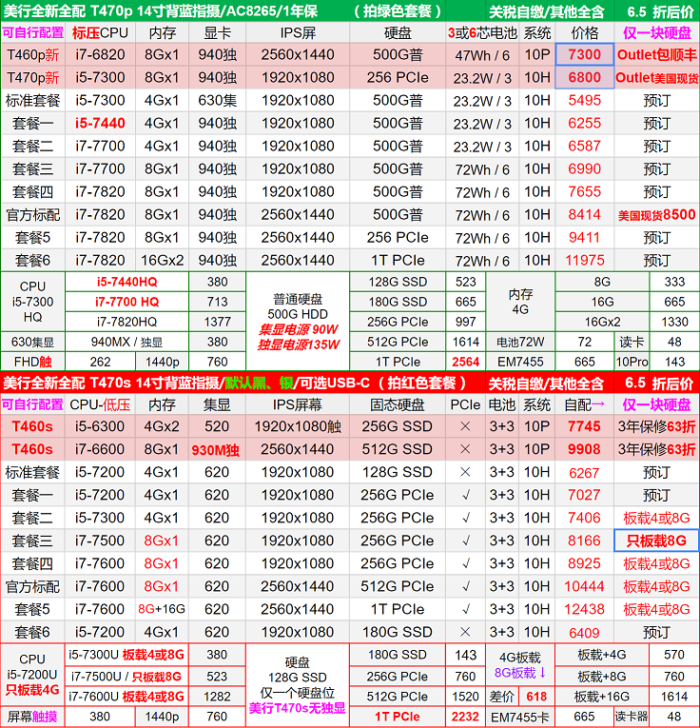Click the 570 price beside 板载+4G

pos(674,655)
